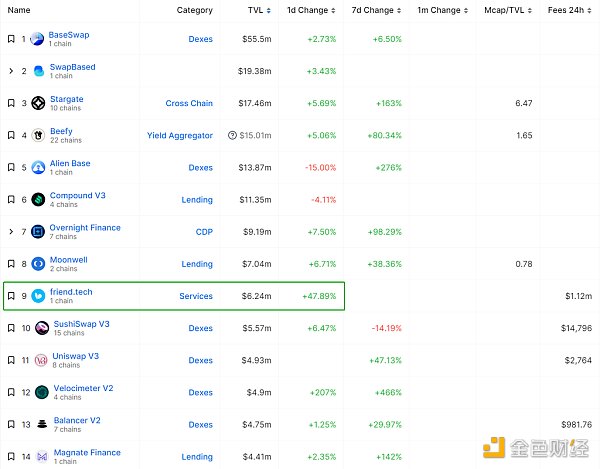
Task: Click the Moonwell protocol logo
Action: tap(38, 264)
